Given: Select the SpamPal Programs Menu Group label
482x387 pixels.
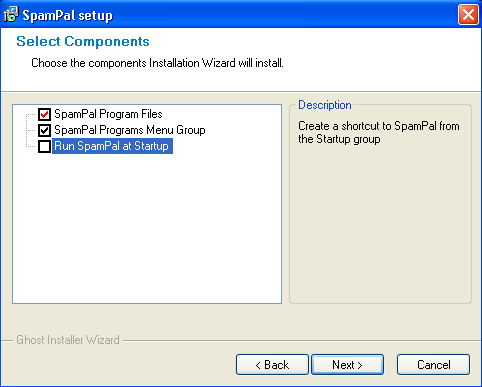Looking at the screenshot, I should [x=130, y=130].
